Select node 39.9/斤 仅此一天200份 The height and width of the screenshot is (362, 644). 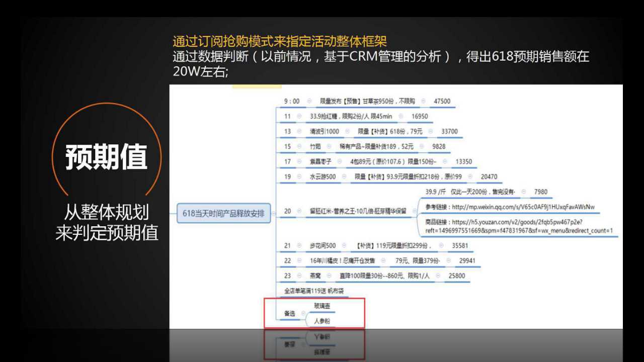tap(470, 192)
